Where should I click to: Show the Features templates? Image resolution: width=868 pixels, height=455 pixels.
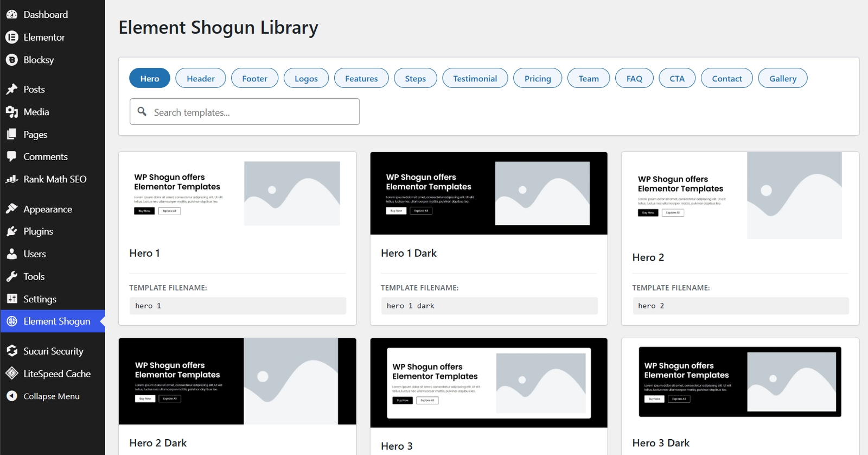coord(361,78)
